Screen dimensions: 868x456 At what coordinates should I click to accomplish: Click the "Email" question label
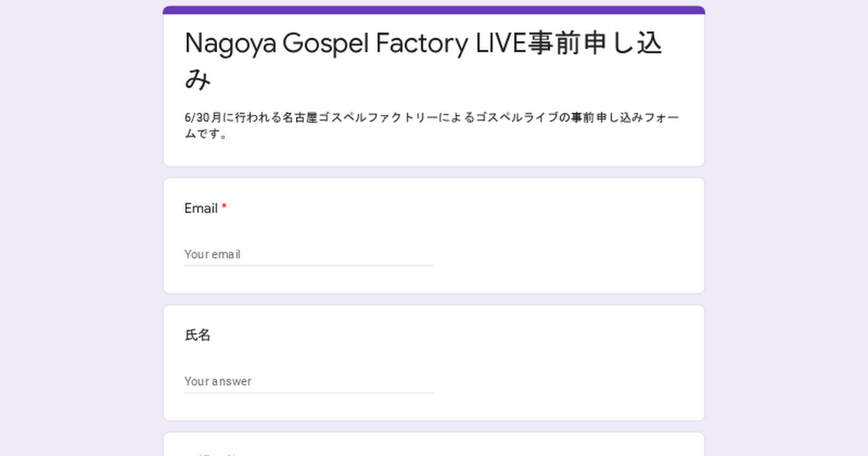pyautogui.click(x=201, y=208)
